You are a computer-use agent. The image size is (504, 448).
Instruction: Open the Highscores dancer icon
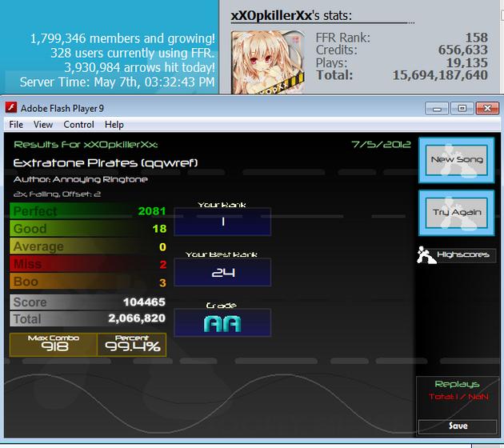(426, 255)
